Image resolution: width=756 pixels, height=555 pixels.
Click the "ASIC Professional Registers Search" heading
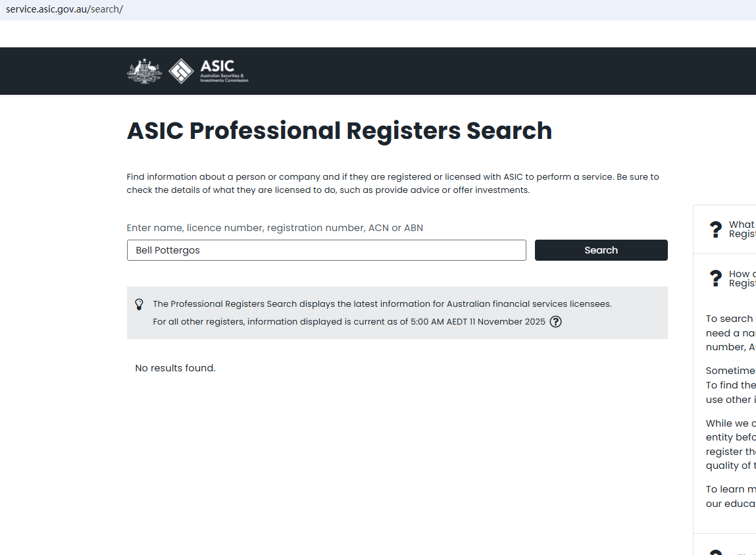tap(340, 130)
